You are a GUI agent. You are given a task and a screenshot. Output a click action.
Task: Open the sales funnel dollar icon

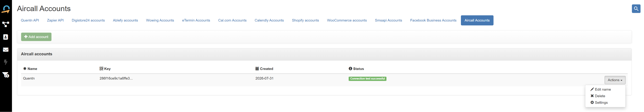click(x=6, y=75)
